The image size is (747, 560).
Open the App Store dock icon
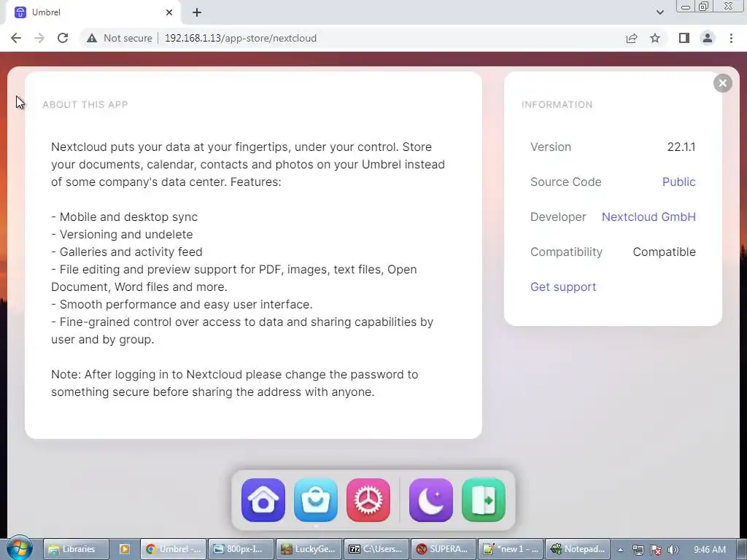315,500
